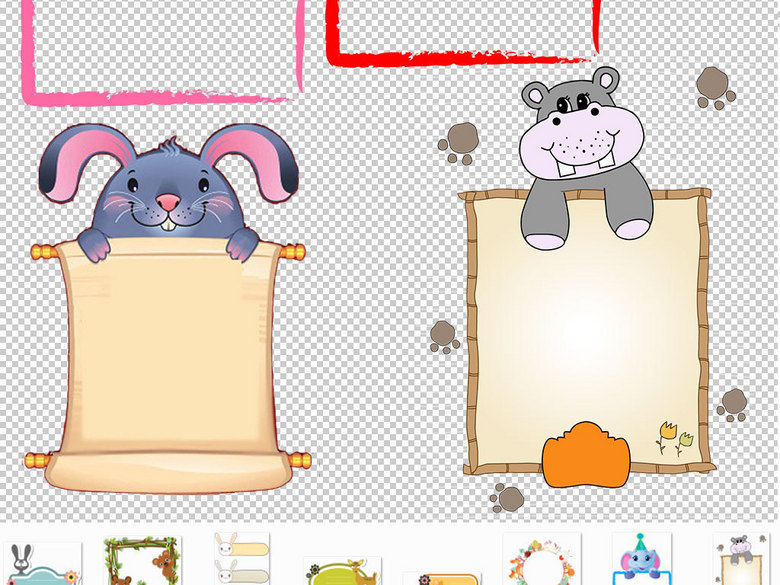
Task: Click the paw print below the bamboo board
Action: click(x=507, y=498)
